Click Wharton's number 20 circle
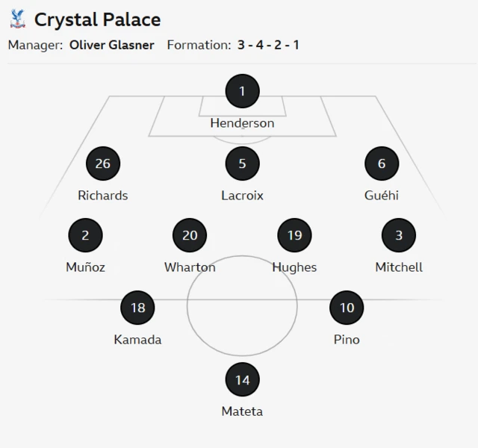 (190, 235)
